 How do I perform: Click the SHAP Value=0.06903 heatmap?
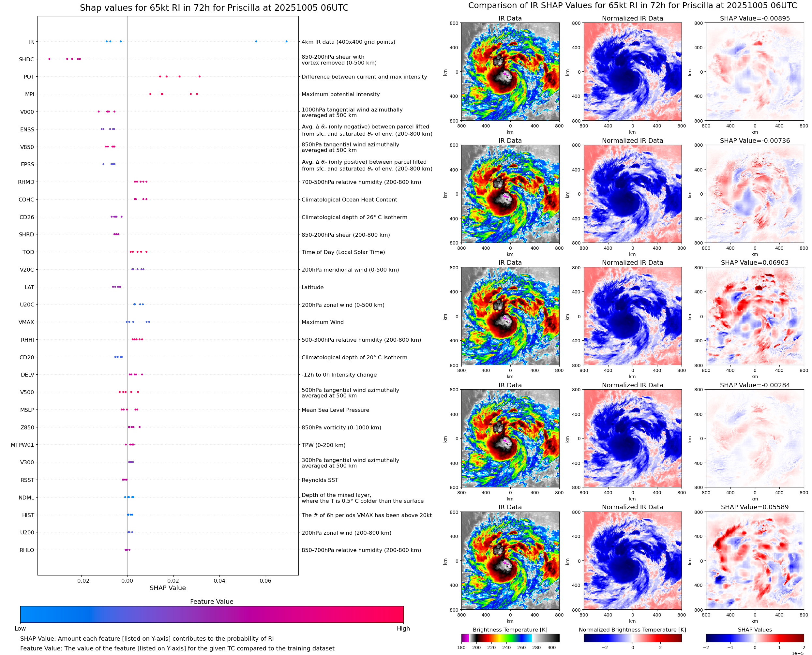(x=755, y=316)
